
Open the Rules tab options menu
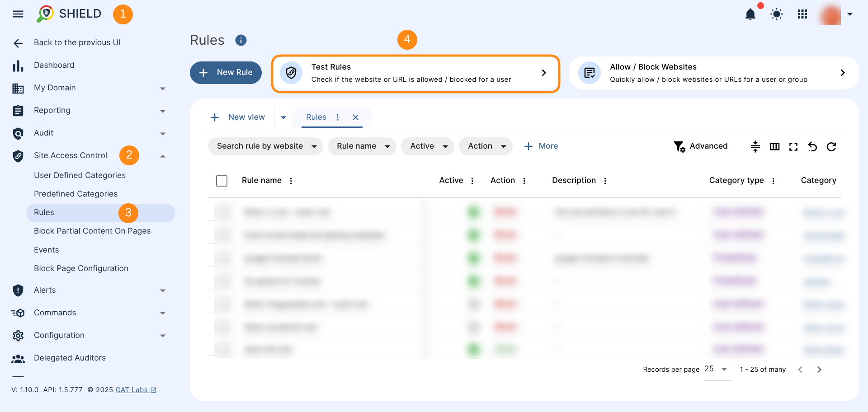coord(337,117)
